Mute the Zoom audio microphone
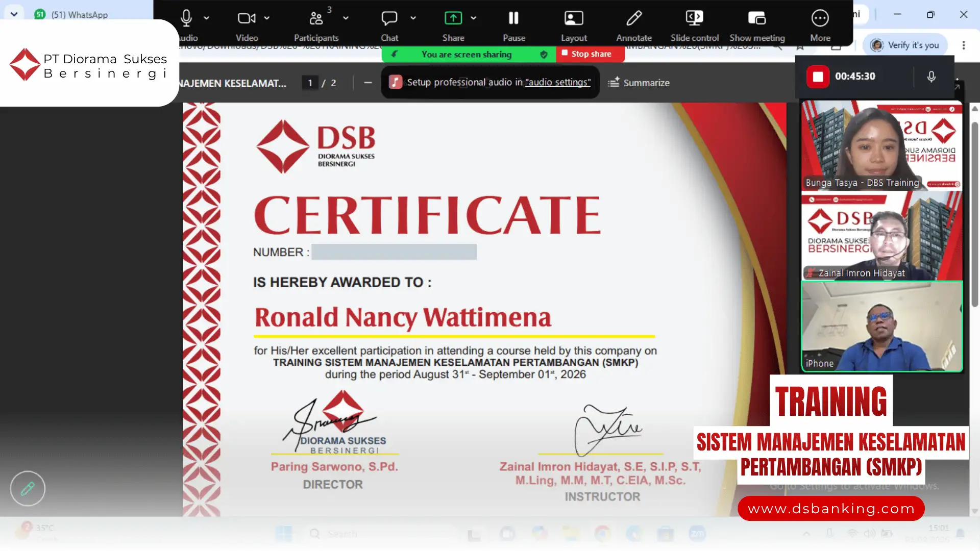The height and width of the screenshot is (551, 980). (186, 18)
